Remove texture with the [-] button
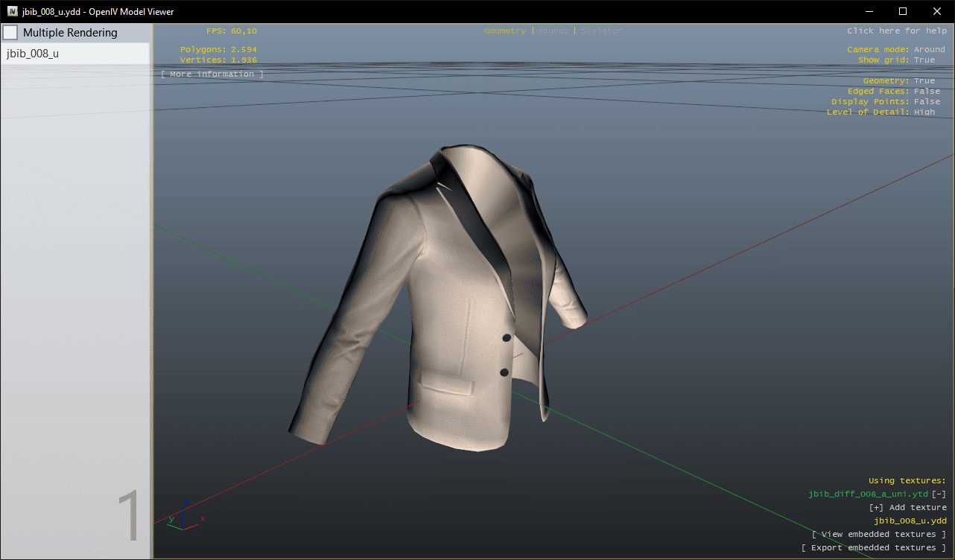 click(x=939, y=494)
